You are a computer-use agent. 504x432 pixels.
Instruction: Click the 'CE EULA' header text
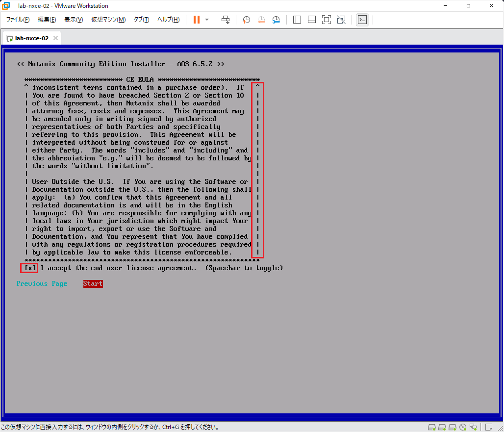(140, 80)
